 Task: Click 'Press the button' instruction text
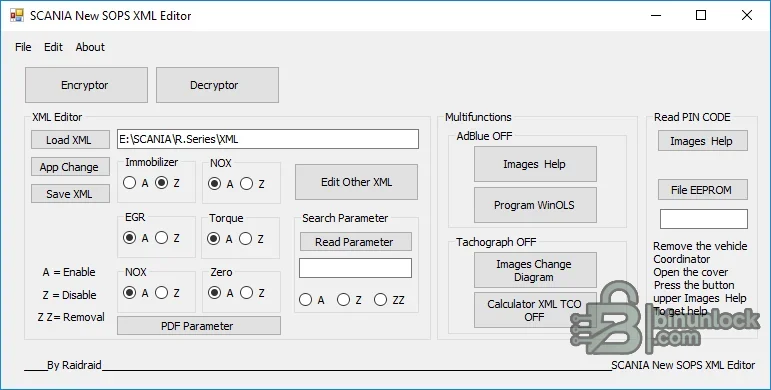(694, 285)
